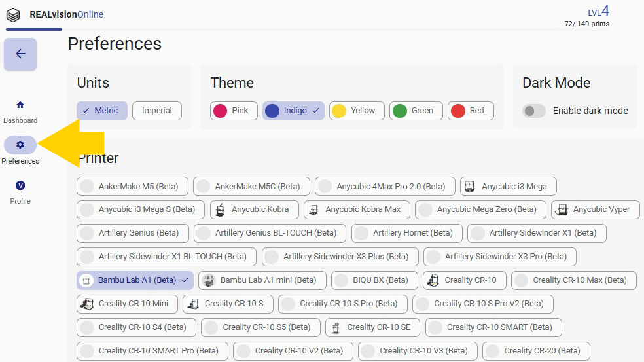Select Metric units
The image size is (644, 362).
(102, 111)
